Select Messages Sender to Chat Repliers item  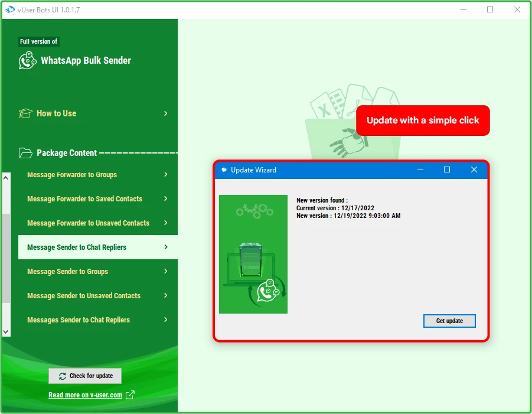97,320
